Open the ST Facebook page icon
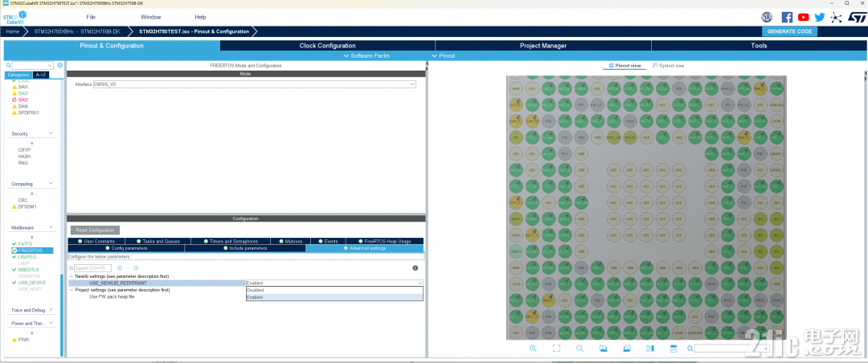Image resolution: width=868 pixels, height=363 pixels. point(787,17)
